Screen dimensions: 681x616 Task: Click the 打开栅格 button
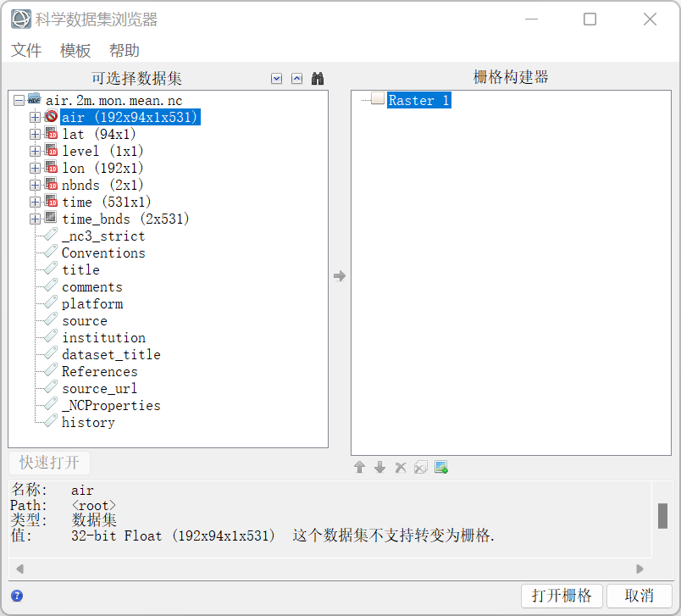pos(562,595)
